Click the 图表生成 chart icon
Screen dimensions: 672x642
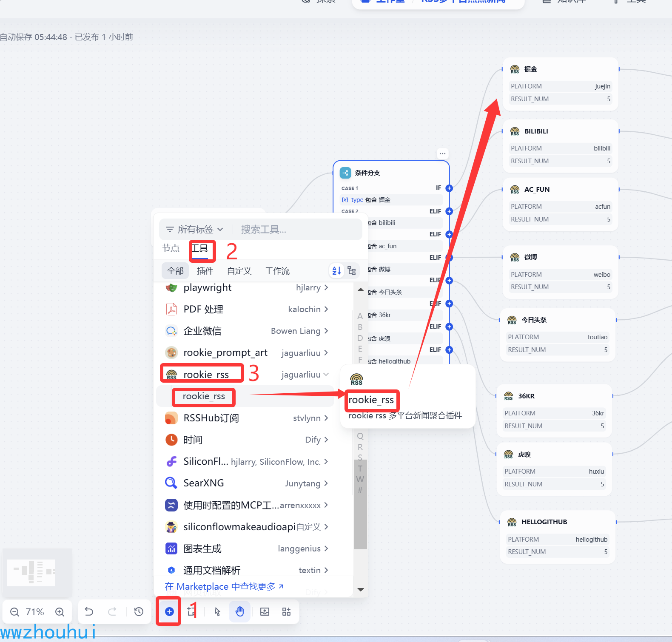[171, 548]
